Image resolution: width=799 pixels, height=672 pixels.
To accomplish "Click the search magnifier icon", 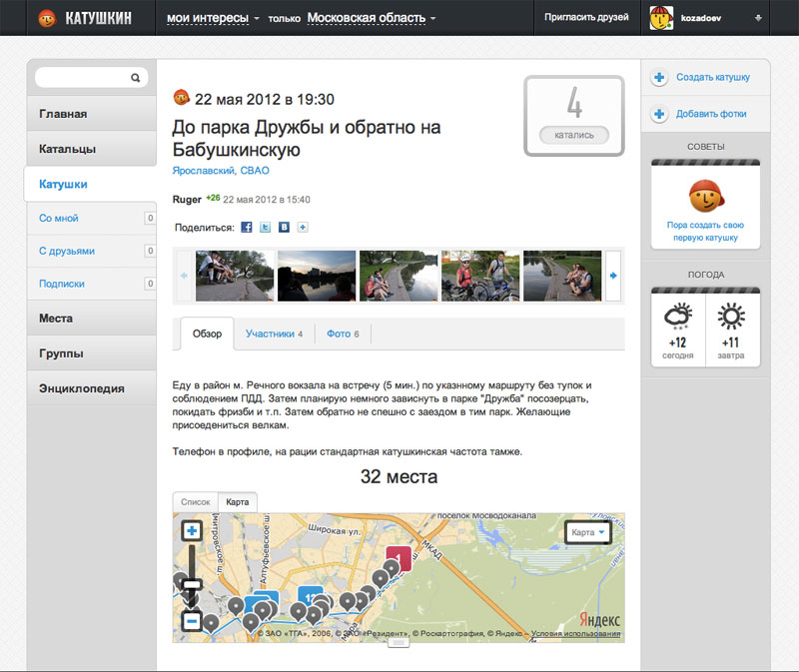I will pos(135,78).
